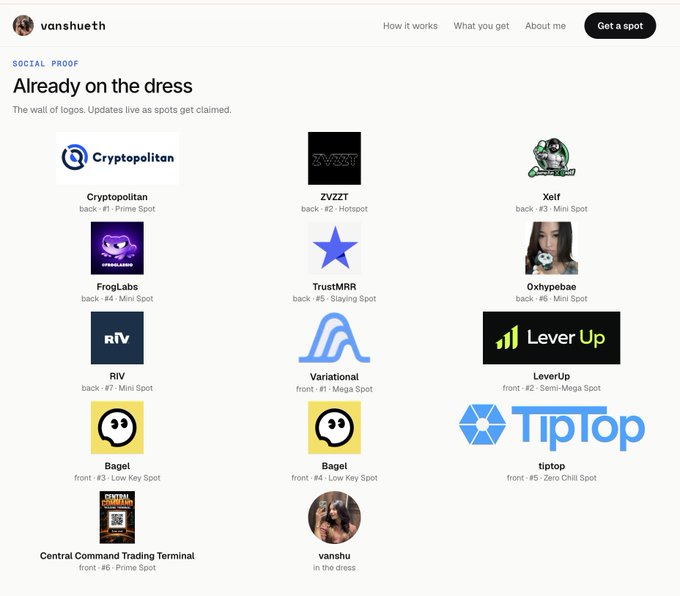
Task: Click the FrogLabs name label
Action: click(x=117, y=287)
